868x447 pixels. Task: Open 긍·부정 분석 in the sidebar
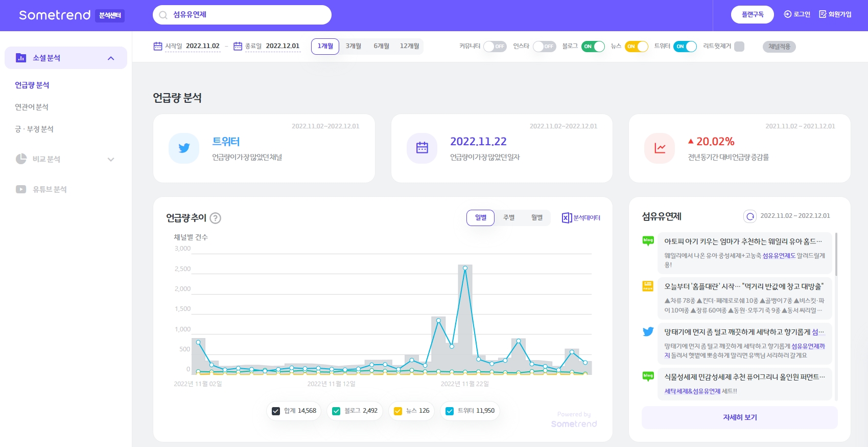[x=34, y=129]
